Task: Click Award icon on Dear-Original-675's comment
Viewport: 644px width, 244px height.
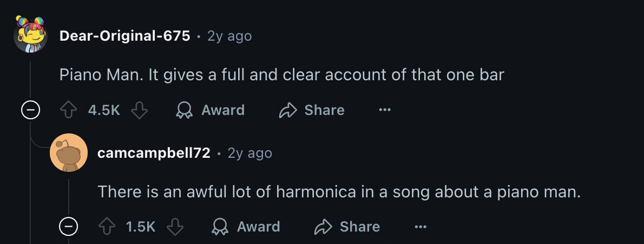Action: [x=185, y=110]
